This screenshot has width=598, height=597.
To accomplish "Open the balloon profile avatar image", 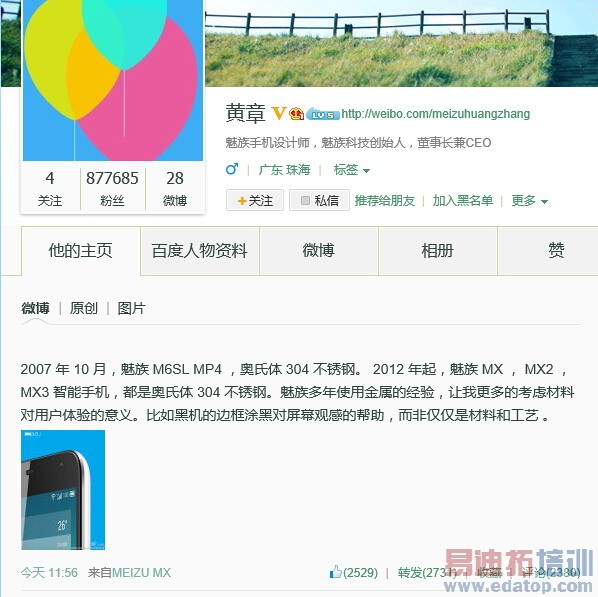I will [113, 80].
